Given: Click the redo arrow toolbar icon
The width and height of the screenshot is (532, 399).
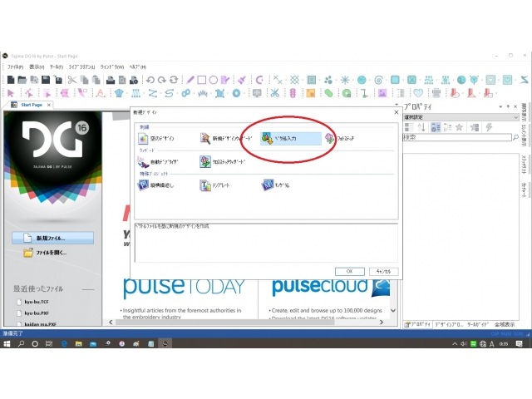Looking at the screenshot, I should [162, 80].
